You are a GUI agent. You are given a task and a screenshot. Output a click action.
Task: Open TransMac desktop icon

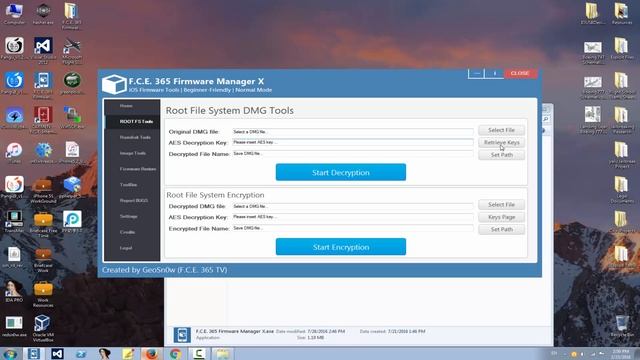[14, 222]
